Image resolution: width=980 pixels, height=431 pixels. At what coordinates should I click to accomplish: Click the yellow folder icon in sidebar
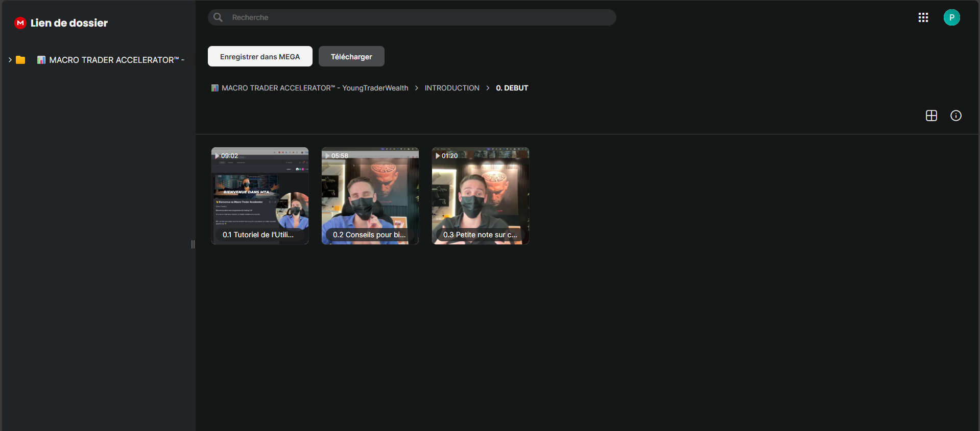pos(20,60)
